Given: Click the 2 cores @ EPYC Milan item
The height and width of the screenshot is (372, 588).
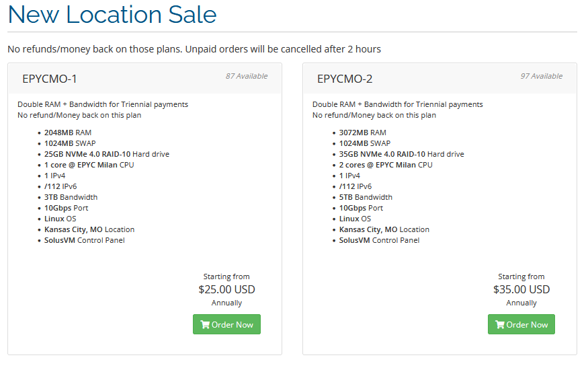Looking at the screenshot, I should (x=386, y=165).
